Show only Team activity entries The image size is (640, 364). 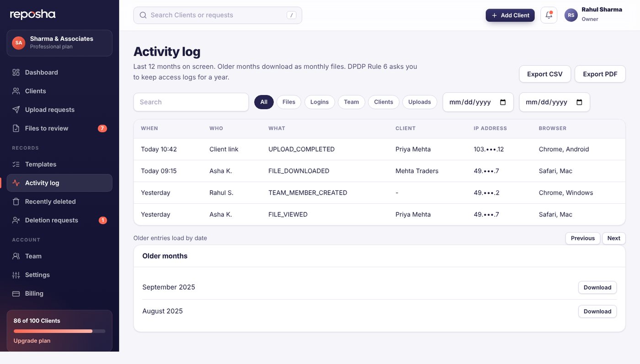pos(352,102)
